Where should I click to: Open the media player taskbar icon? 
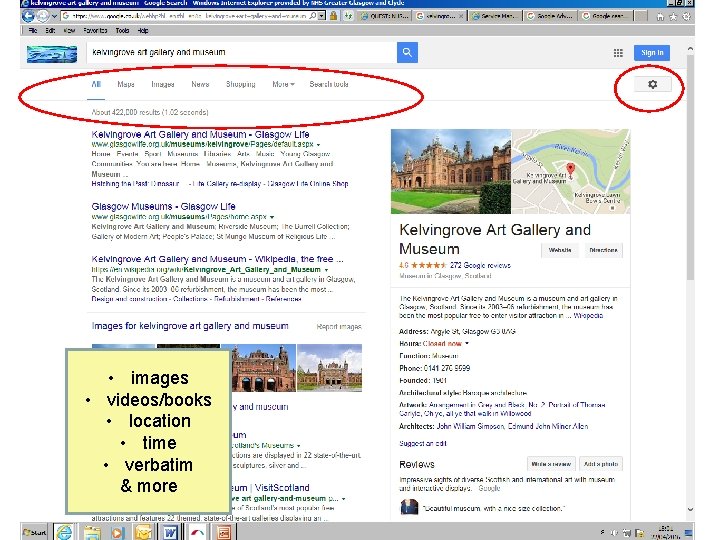point(118,533)
